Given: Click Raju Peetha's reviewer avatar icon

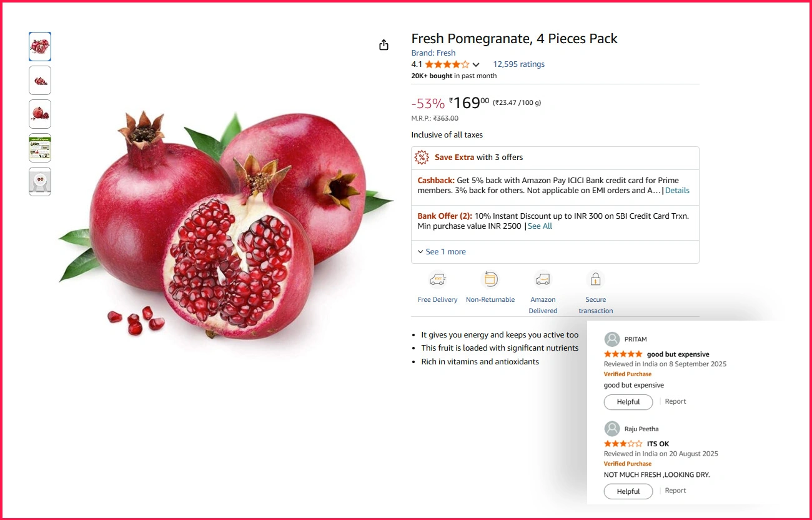Looking at the screenshot, I should coord(612,429).
